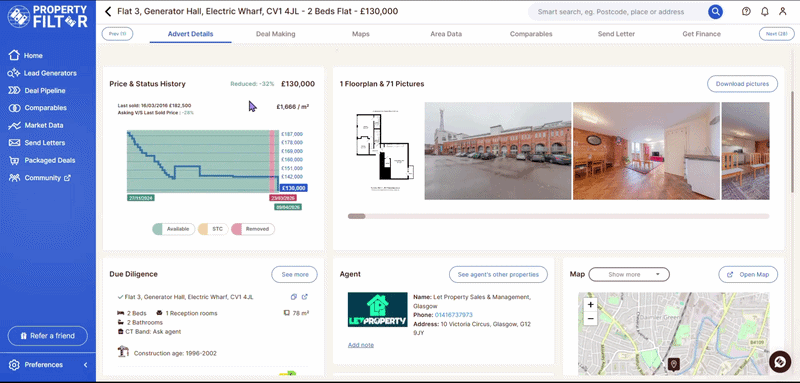The image size is (800, 383).
Task: Open the help question mark icon
Action: coord(746,11)
